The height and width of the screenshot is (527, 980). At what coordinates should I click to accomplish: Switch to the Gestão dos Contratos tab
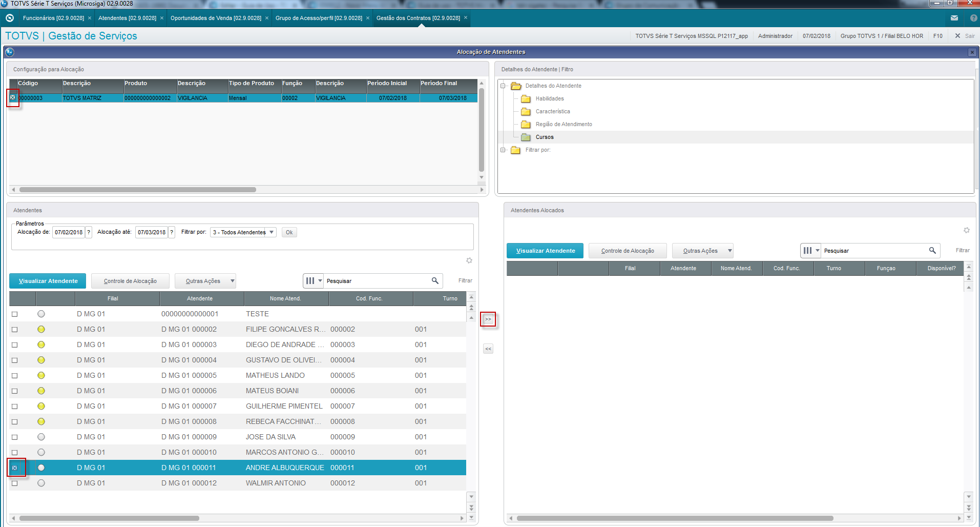(x=418, y=18)
